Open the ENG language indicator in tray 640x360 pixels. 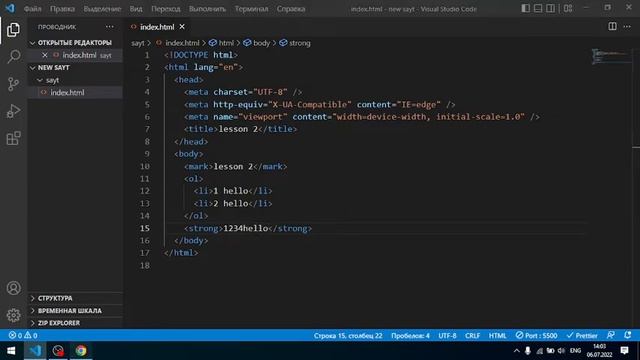575,351
